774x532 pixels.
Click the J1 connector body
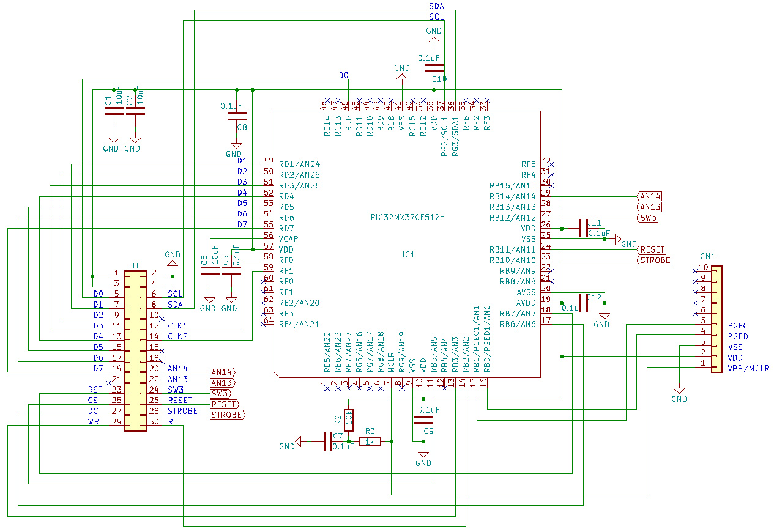tap(135, 350)
